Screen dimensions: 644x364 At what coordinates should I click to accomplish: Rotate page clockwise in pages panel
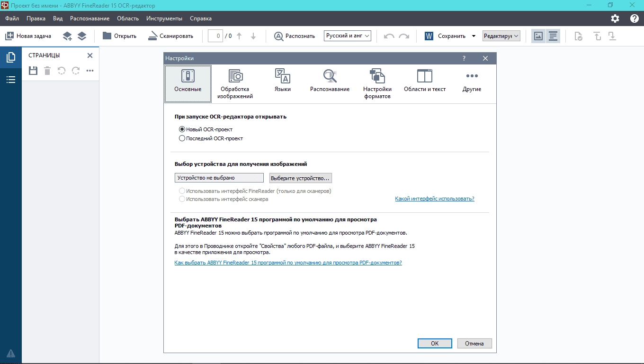pyautogui.click(x=76, y=71)
